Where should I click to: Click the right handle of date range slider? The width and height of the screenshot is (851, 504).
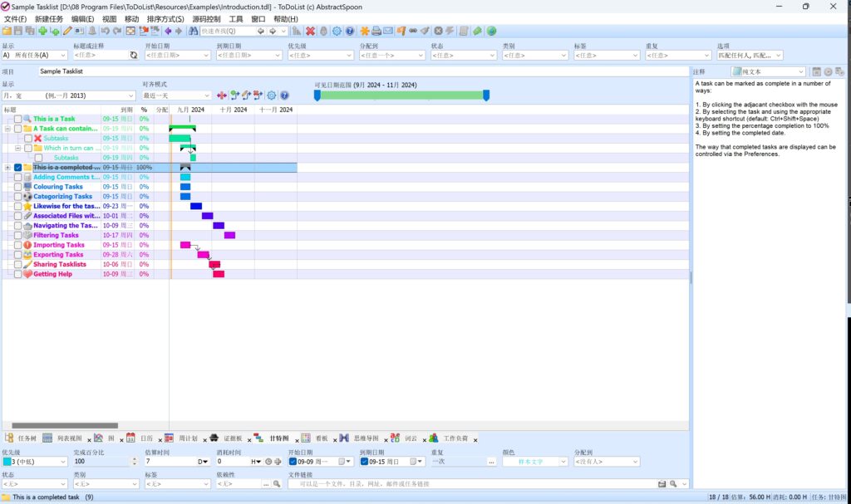(486, 95)
